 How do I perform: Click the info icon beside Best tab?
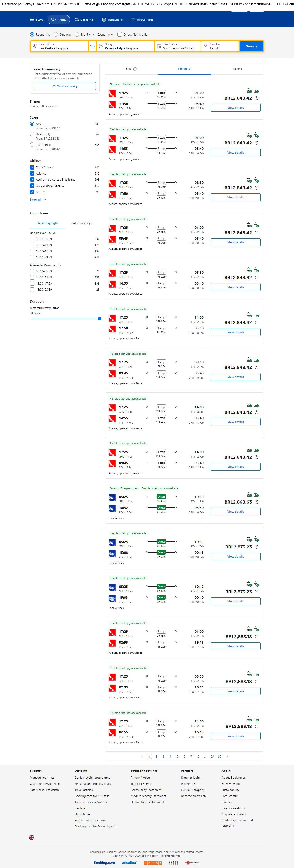coord(135,69)
